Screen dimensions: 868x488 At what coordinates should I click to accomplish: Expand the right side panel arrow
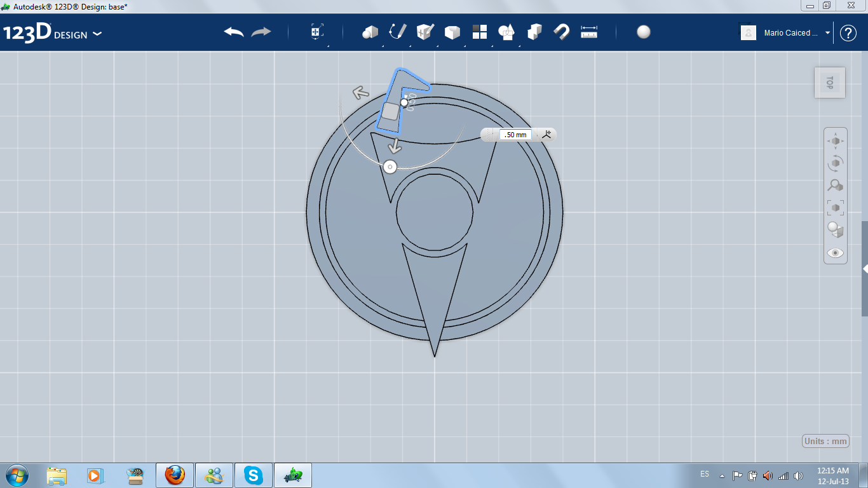865,269
